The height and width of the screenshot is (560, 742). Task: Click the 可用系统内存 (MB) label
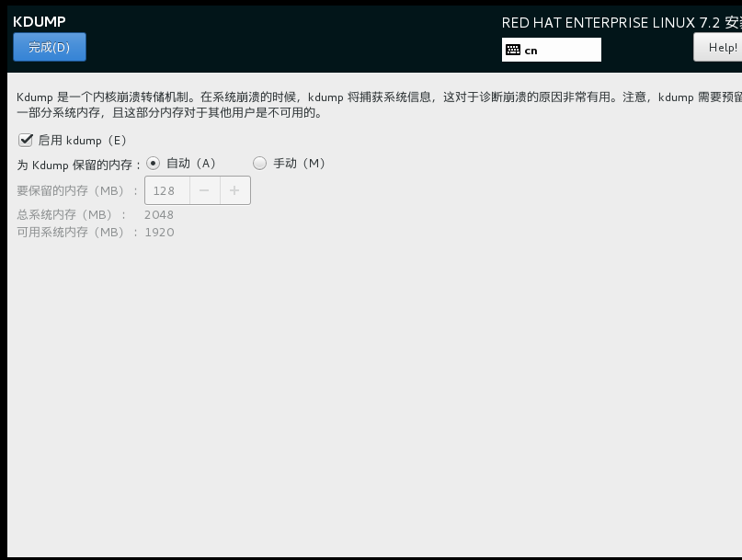click(x=77, y=233)
